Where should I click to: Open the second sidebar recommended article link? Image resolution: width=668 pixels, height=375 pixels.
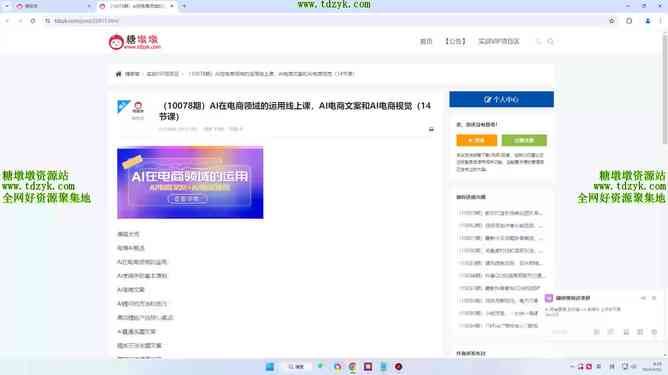tap(501, 225)
